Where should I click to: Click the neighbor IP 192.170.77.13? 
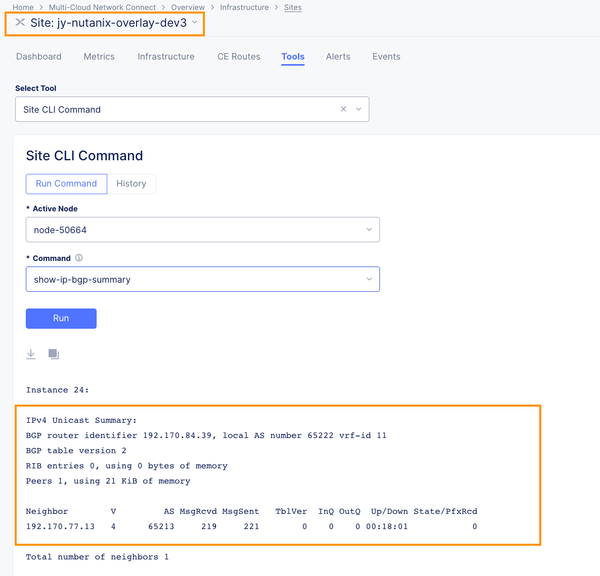(60, 526)
